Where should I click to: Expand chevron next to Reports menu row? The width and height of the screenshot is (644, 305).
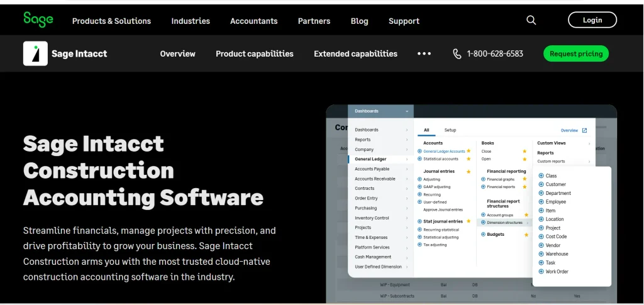pyautogui.click(x=407, y=140)
